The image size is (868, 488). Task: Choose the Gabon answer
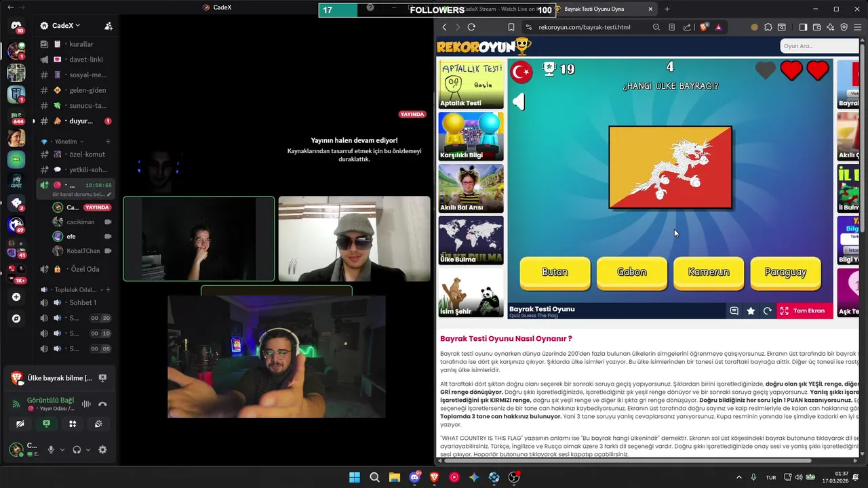631,272
